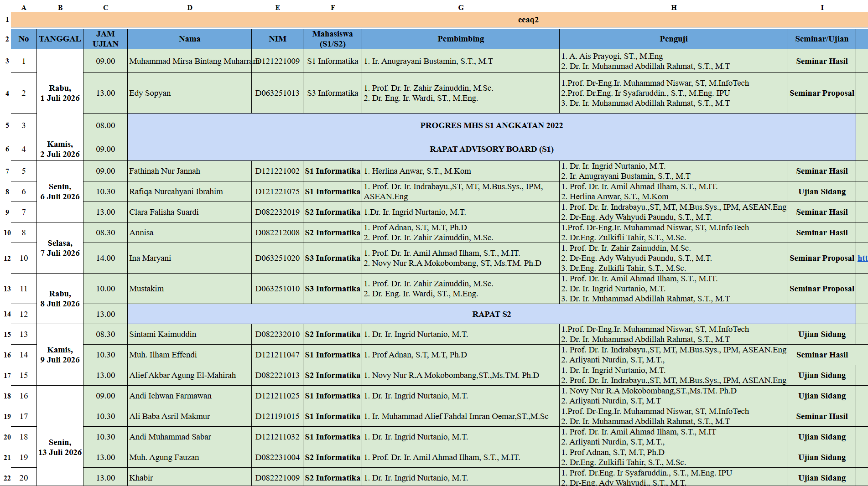
Task: Click Penguji cell for Clara Falisha Suardi
Action: pyautogui.click(x=674, y=212)
